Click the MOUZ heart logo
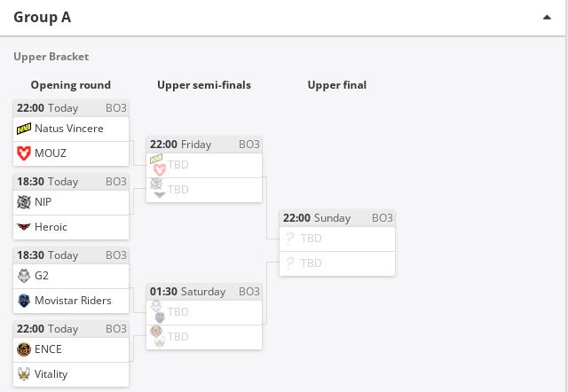This screenshot has width=568, height=392. [24, 153]
